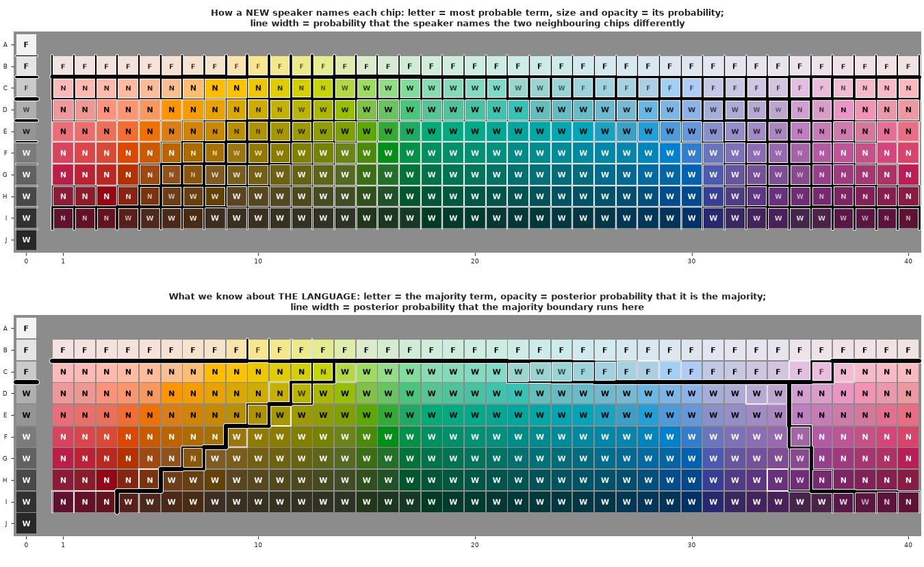924x567 pixels.
Task: Click the white F chip at row A, column 0 in the top chart
Action: [26, 45]
